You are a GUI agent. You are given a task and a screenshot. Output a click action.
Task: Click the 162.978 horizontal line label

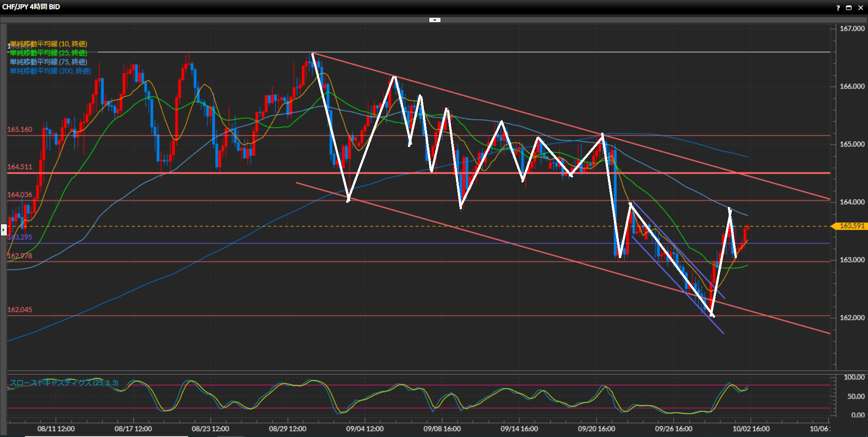click(20, 256)
